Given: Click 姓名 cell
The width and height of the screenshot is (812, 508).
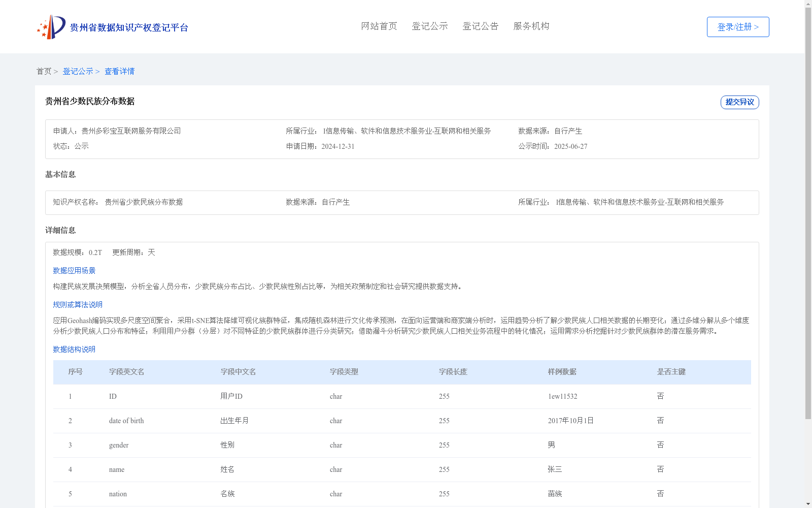Looking at the screenshot, I should (228, 469).
